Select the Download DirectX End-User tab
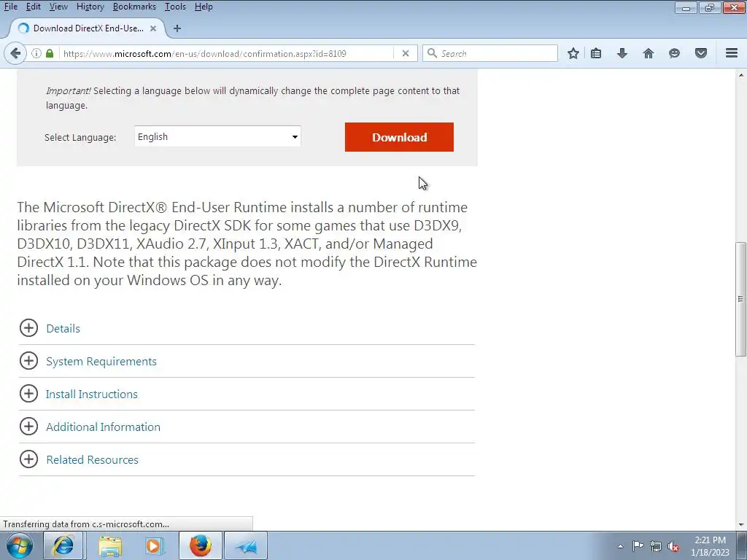Screen dimensions: 747x560 point(88,28)
